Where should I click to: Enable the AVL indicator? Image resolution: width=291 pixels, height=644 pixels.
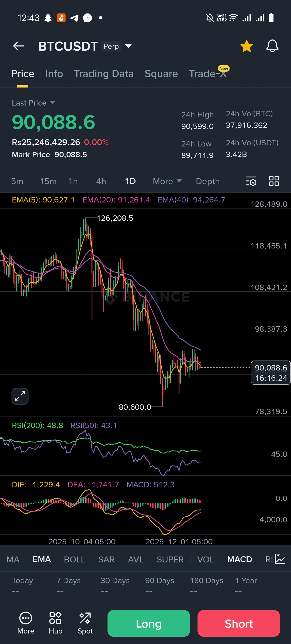[136, 559]
